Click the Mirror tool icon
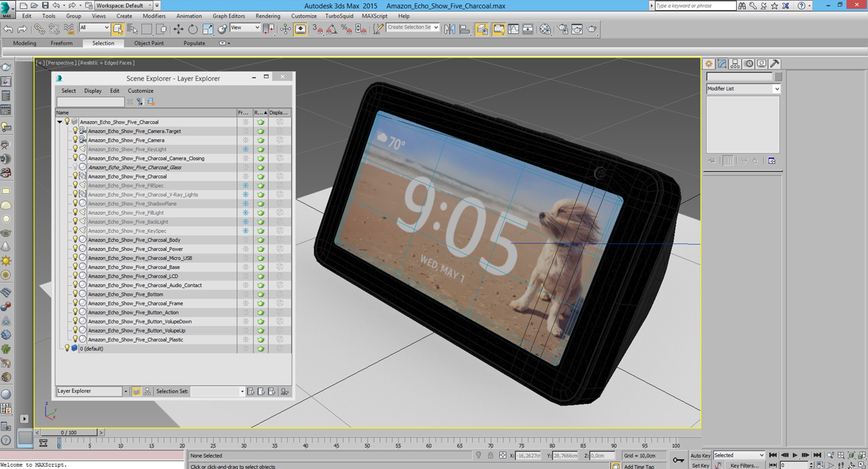Viewport: 868px width, 469px height. click(x=450, y=29)
